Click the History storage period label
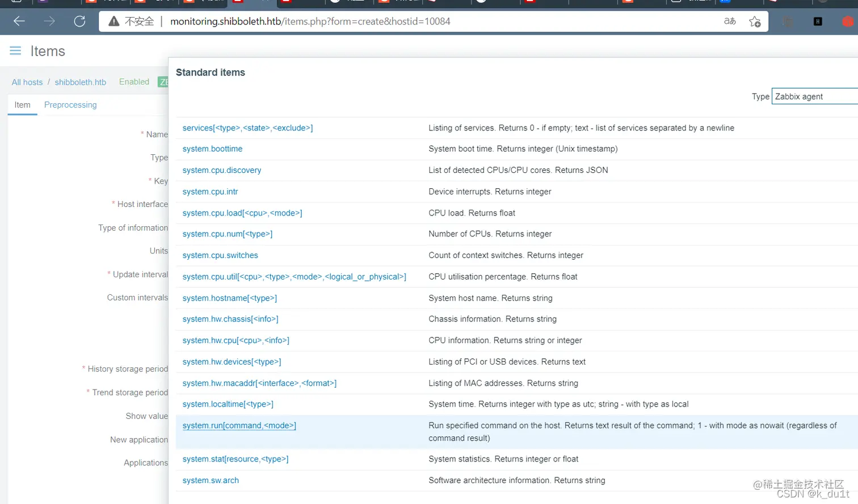Image resolution: width=858 pixels, height=504 pixels. (x=128, y=369)
